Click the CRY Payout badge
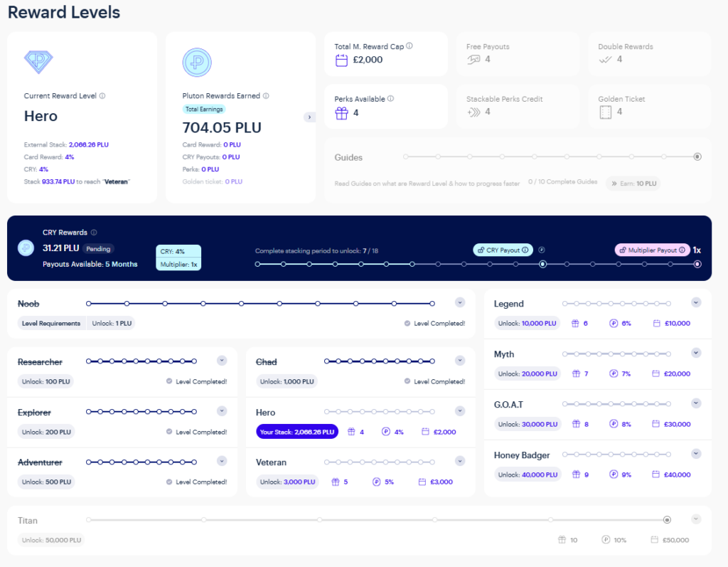The height and width of the screenshot is (567, 728). 503,250
